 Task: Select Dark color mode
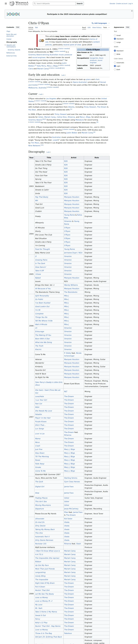(x=115, y=70)
